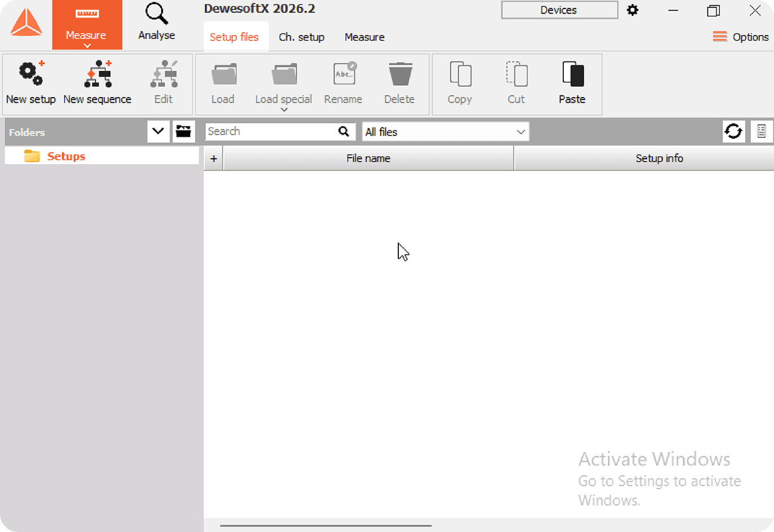Close the DewesoftX window
Viewport: 774px width, 532px height.
click(755, 10)
